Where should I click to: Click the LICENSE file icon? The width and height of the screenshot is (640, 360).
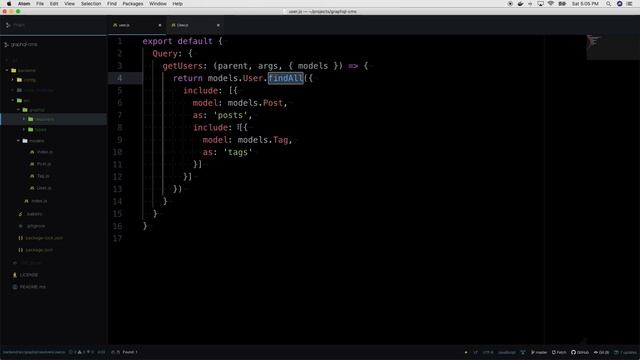click(x=15, y=275)
